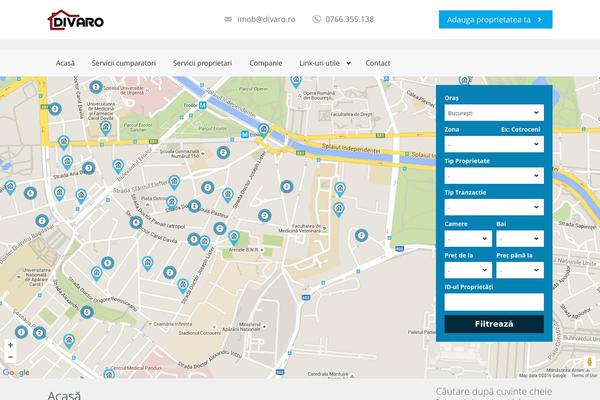Open the Camere dropdown
Viewport: 600px width, 400px height.
tap(468, 238)
